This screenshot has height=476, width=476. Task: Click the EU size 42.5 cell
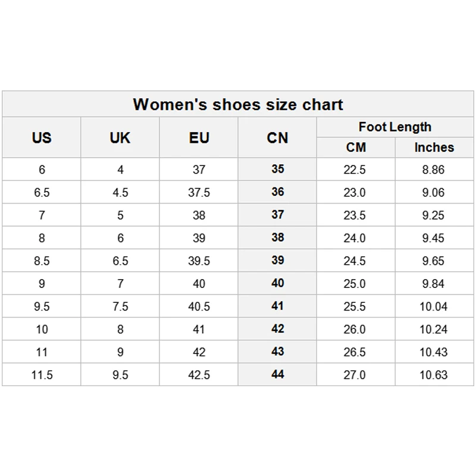coord(199,375)
